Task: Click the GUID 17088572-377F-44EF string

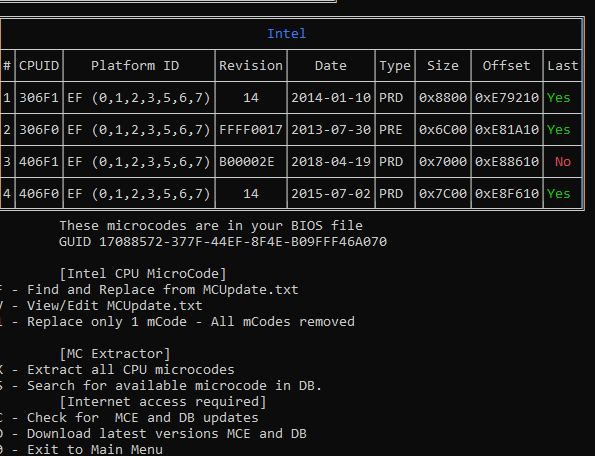Action: pos(223,242)
